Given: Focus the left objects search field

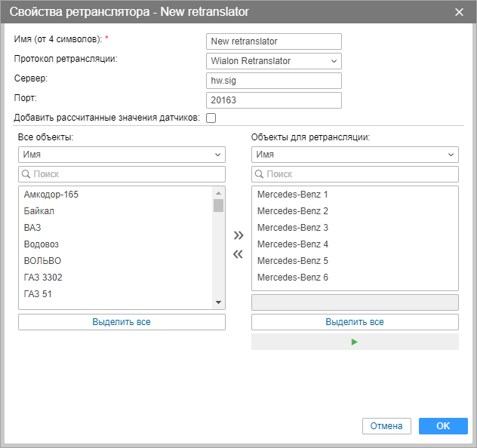Looking at the screenshot, I should [x=122, y=174].
